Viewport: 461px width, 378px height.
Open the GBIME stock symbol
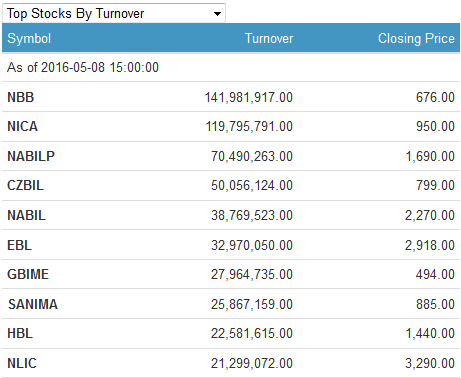coord(28,274)
